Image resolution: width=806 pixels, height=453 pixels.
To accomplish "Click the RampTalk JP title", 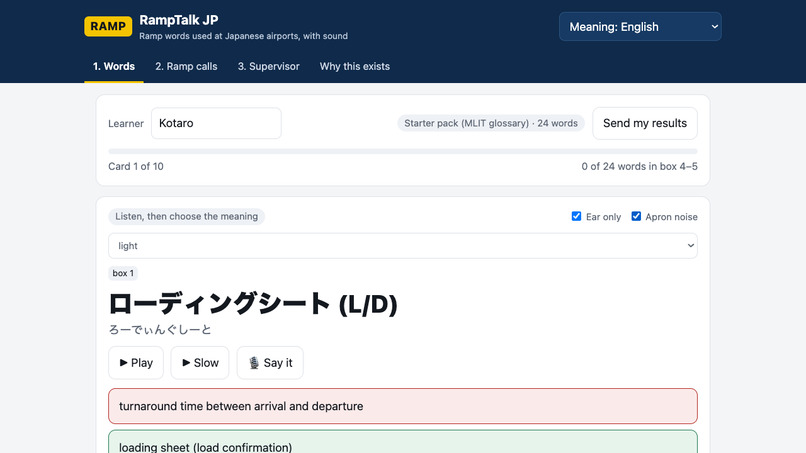I will [178, 20].
